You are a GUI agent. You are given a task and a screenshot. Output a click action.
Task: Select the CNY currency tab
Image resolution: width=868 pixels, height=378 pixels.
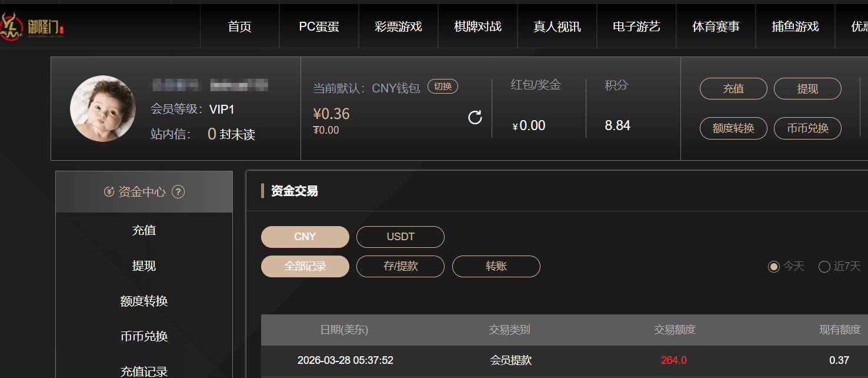[305, 237]
